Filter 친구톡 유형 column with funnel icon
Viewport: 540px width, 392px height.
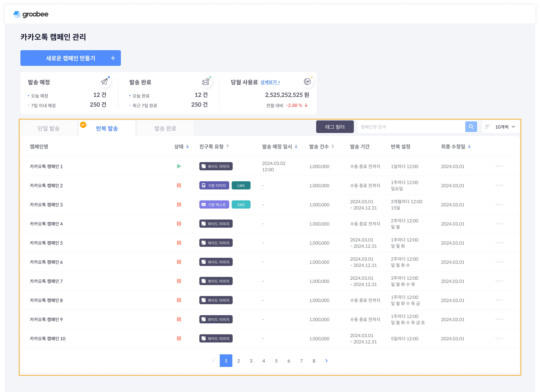[228, 146]
